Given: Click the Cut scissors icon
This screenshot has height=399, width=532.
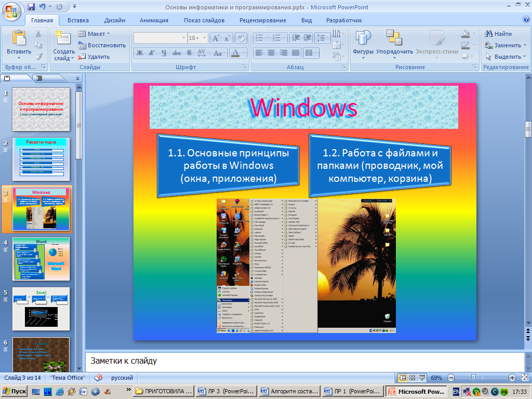Looking at the screenshot, I should click(x=38, y=34).
